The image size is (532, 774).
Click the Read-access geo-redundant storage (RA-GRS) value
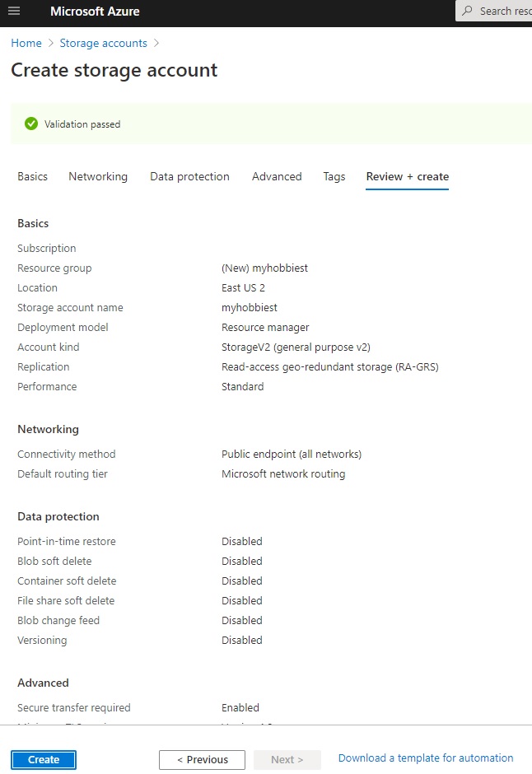pos(329,366)
